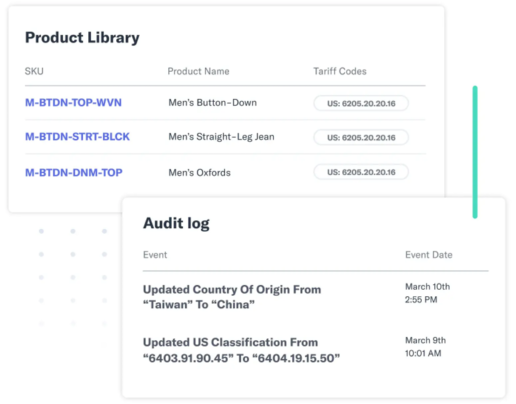Click the March 9th 10:01 AM date
516x404 pixels.
tap(425, 347)
